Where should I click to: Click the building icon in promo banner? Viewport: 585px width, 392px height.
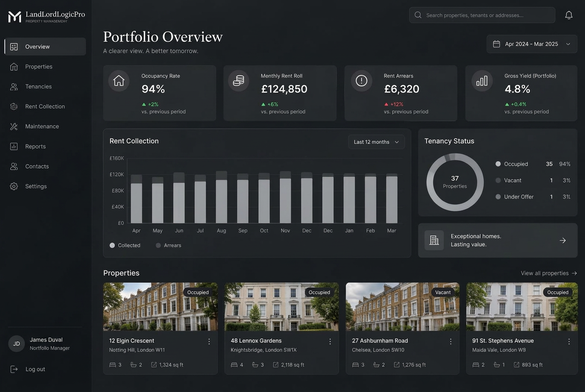coord(434,240)
